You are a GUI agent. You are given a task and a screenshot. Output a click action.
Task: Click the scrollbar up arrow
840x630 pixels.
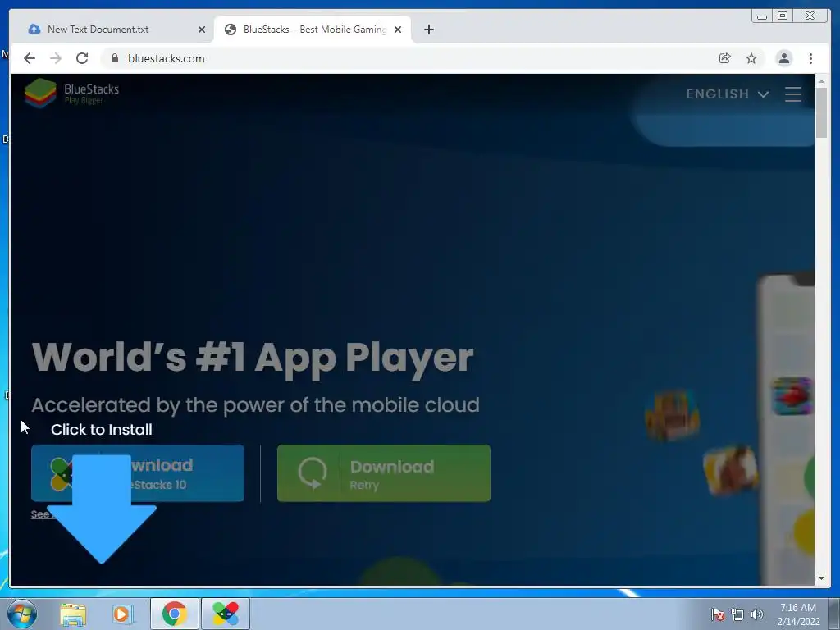(821, 81)
